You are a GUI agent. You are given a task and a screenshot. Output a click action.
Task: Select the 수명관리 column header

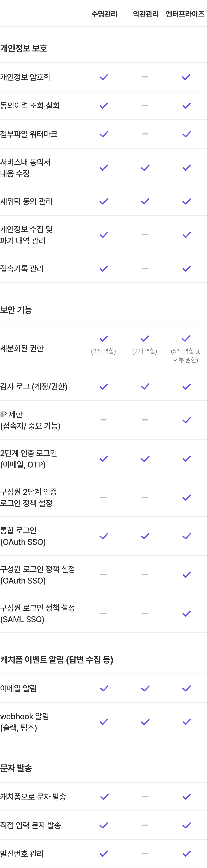pos(104,14)
